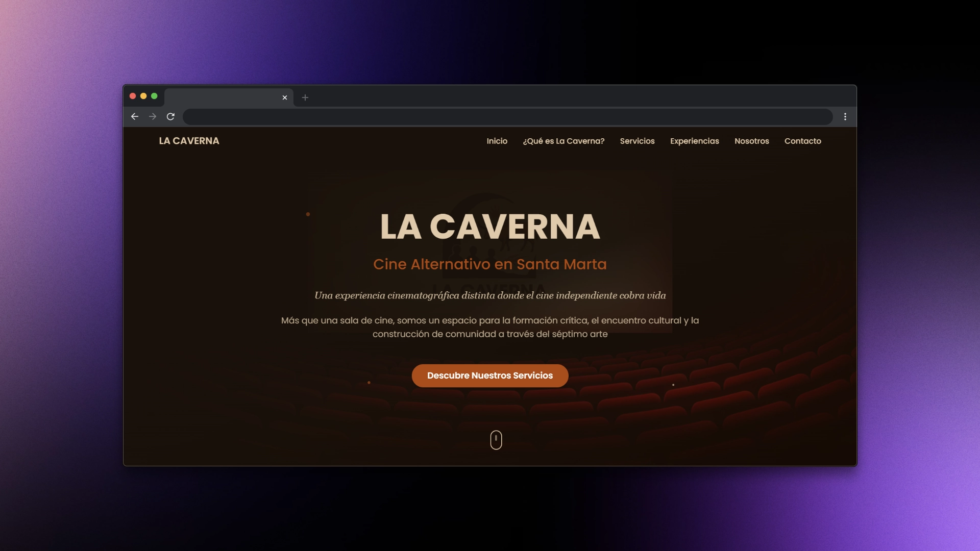Click the LA CAVERNA logo in header
The image size is (980, 551).
(189, 141)
